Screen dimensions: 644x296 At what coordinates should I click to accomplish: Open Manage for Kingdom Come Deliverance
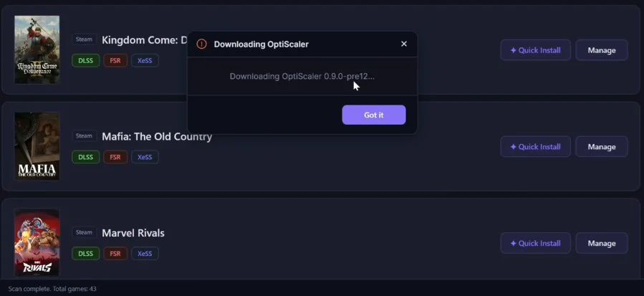602,50
